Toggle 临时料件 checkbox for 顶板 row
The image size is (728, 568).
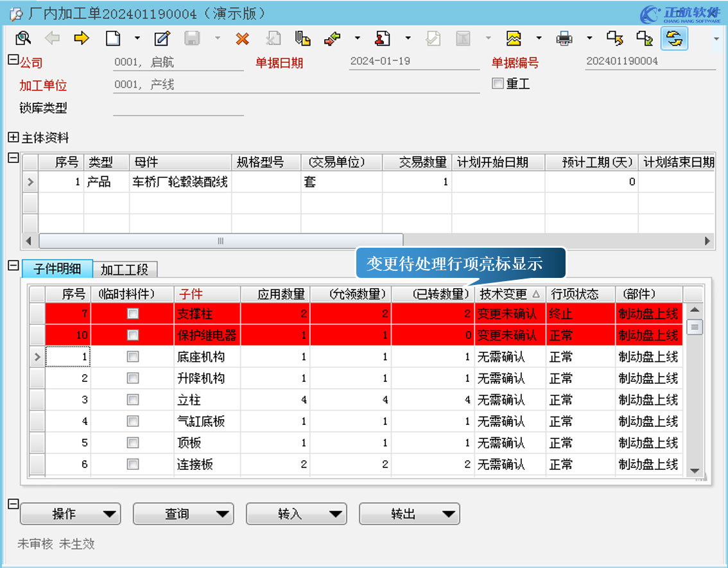click(133, 443)
